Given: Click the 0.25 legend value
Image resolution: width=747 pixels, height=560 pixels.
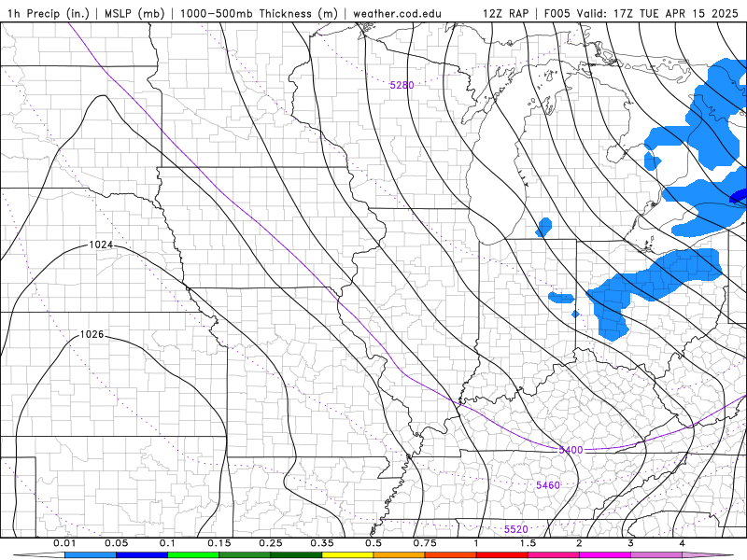Looking at the screenshot, I should pos(271,543).
